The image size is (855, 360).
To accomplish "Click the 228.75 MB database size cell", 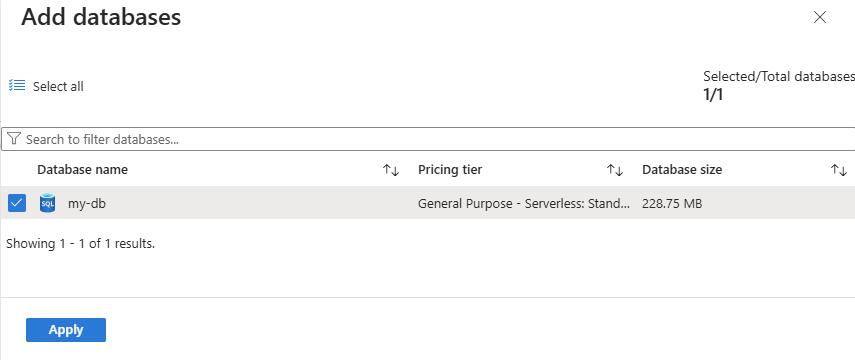I will pos(672,204).
